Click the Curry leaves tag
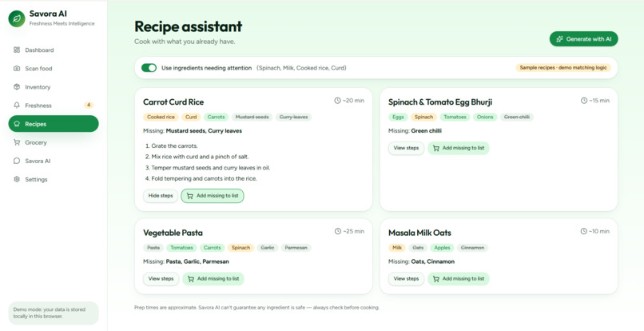The image size is (644, 331). (x=294, y=118)
